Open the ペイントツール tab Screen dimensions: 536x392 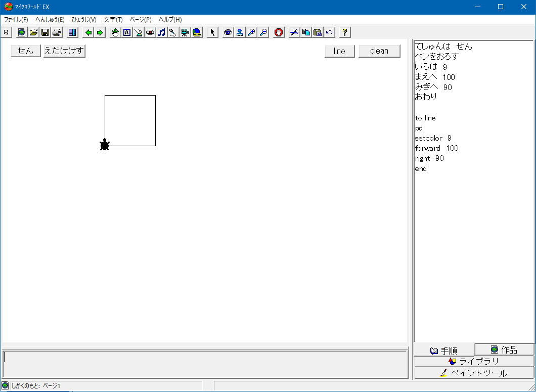[x=474, y=373]
